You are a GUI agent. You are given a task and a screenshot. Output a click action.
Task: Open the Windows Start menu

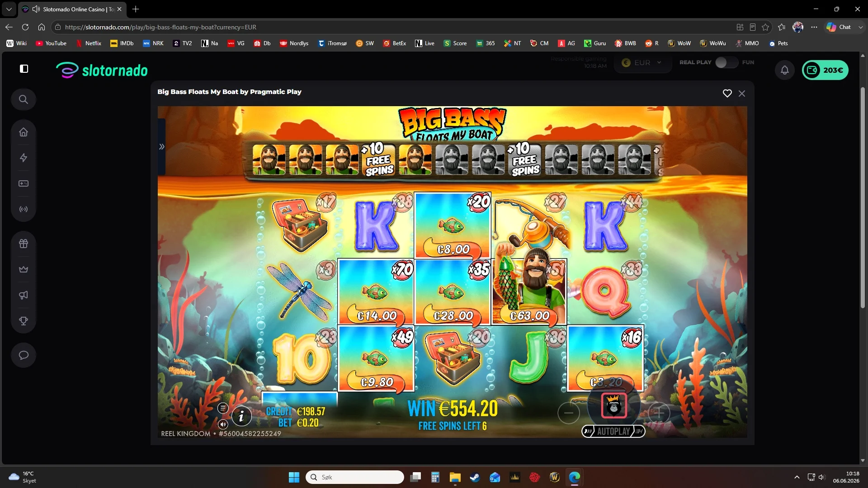tap(294, 477)
